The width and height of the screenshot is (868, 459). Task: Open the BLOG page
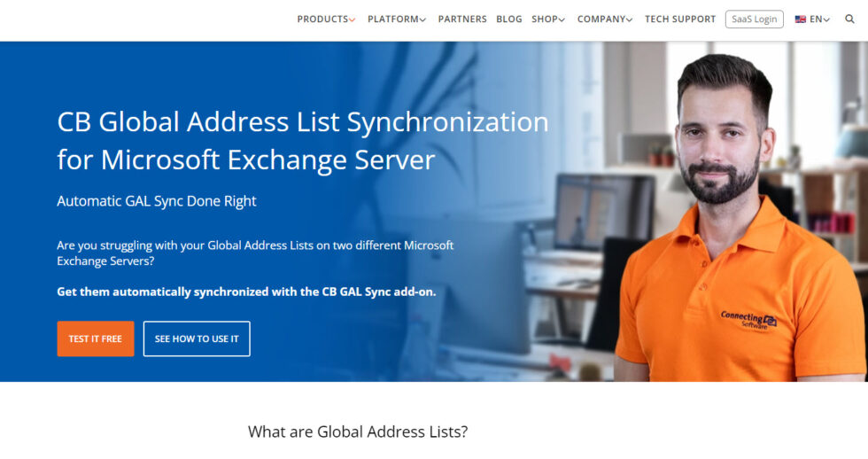coord(509,19)
